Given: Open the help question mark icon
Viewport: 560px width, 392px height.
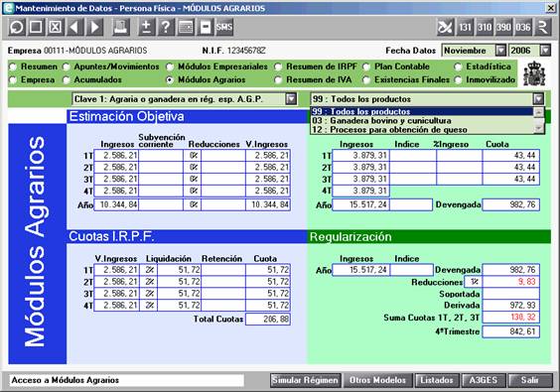Looking at the screenshot, I should point(166,27).
